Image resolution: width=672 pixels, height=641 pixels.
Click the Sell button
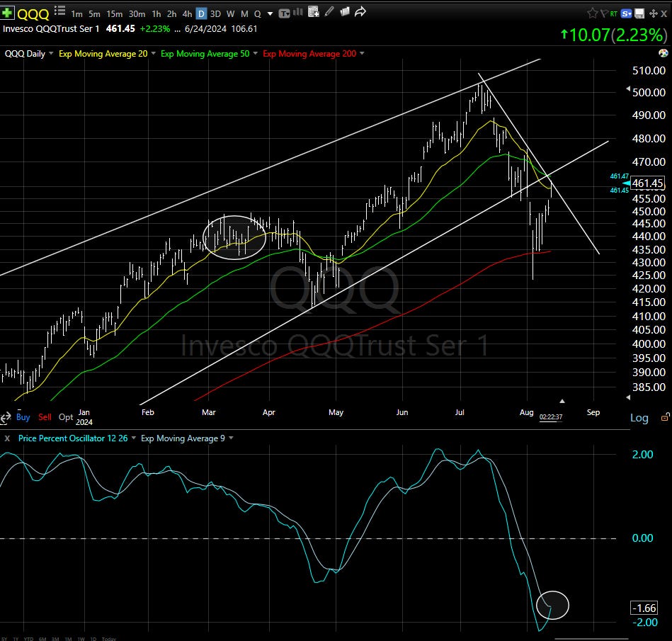45,417
